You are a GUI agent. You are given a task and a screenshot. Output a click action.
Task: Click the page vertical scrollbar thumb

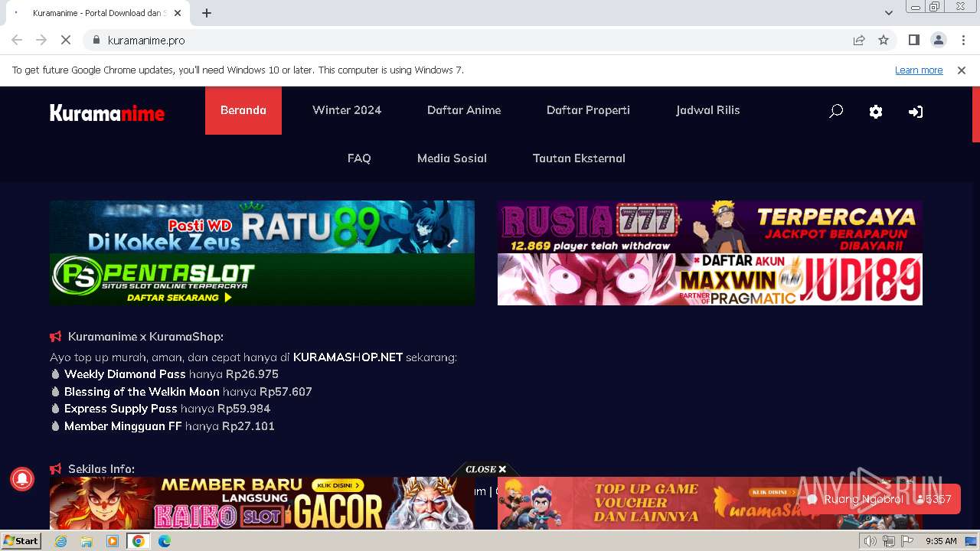click(975, 115)
